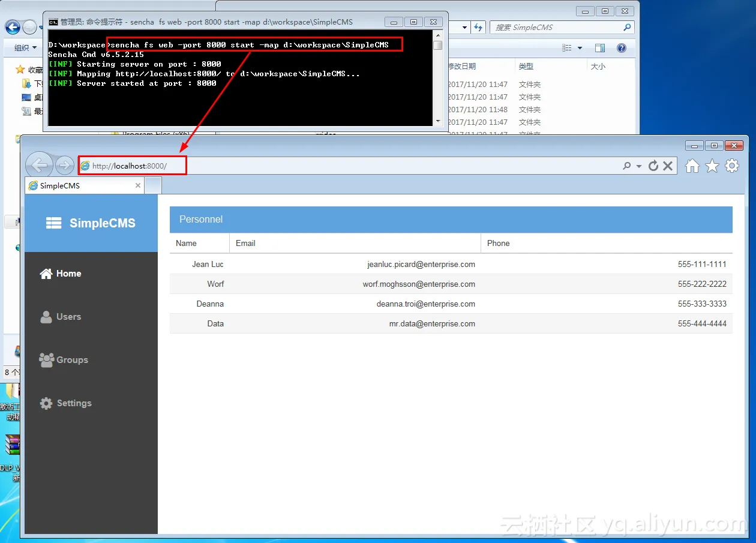The width and height of the screenshot is (756, 543).
Task: Click the command prompt scrollbar up arrow
Action: (x=438, y=35)
